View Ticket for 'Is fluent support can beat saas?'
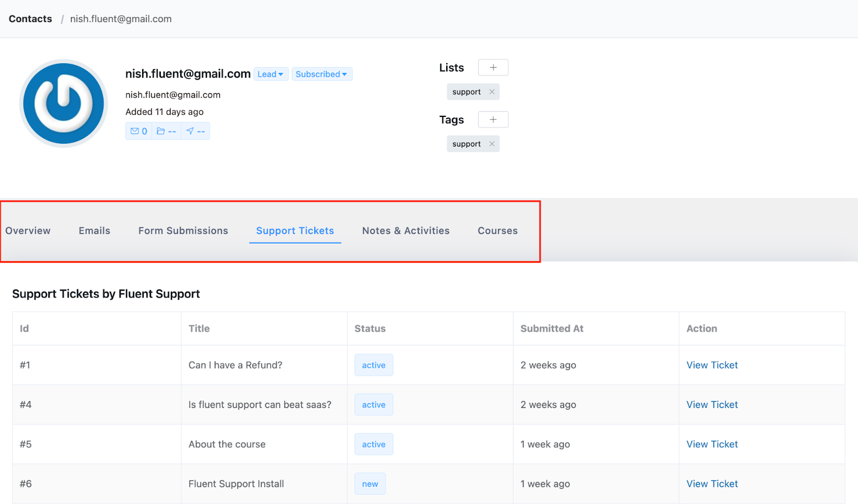Image resolution: width=858 pixels, height=504 pixels. pos(712,405)
